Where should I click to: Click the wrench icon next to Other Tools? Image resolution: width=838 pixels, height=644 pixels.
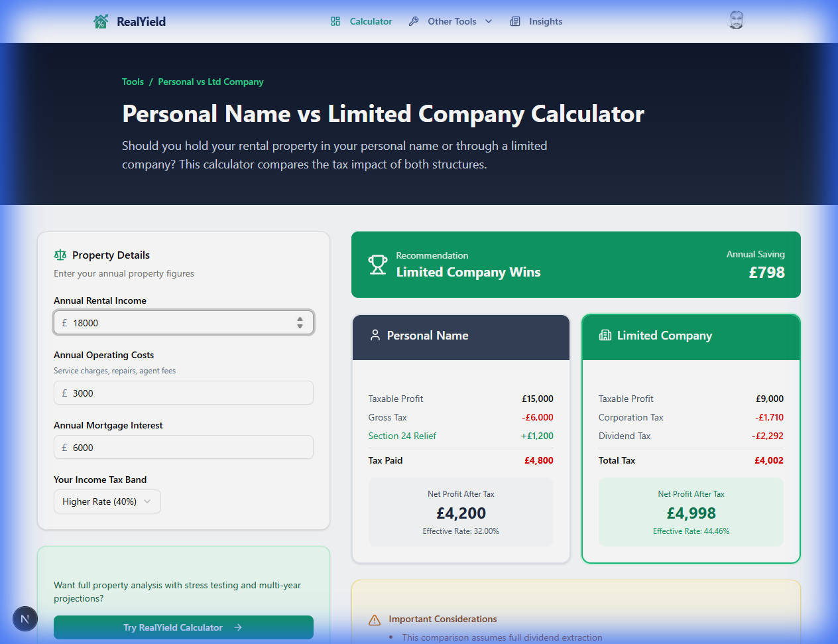pyautogui.click(x=413, y=21)
